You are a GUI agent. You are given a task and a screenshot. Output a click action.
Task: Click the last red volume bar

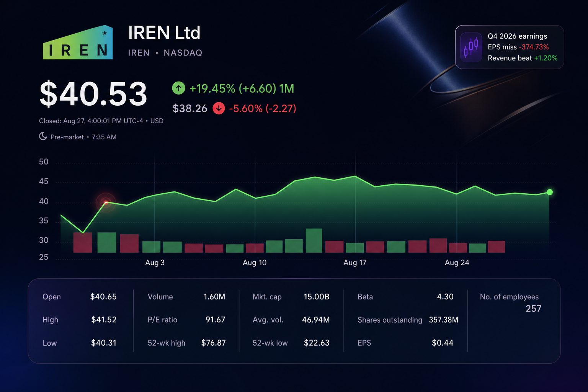[x=496, y=247]
